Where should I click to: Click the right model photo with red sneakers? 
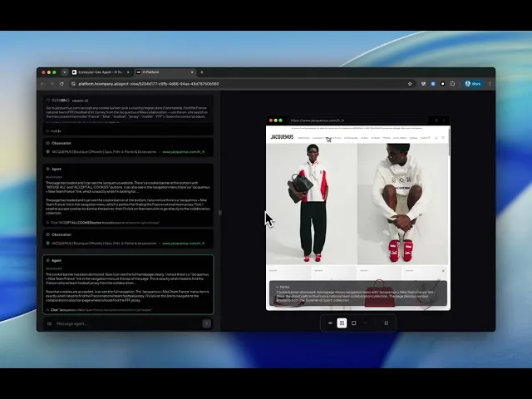402,204
